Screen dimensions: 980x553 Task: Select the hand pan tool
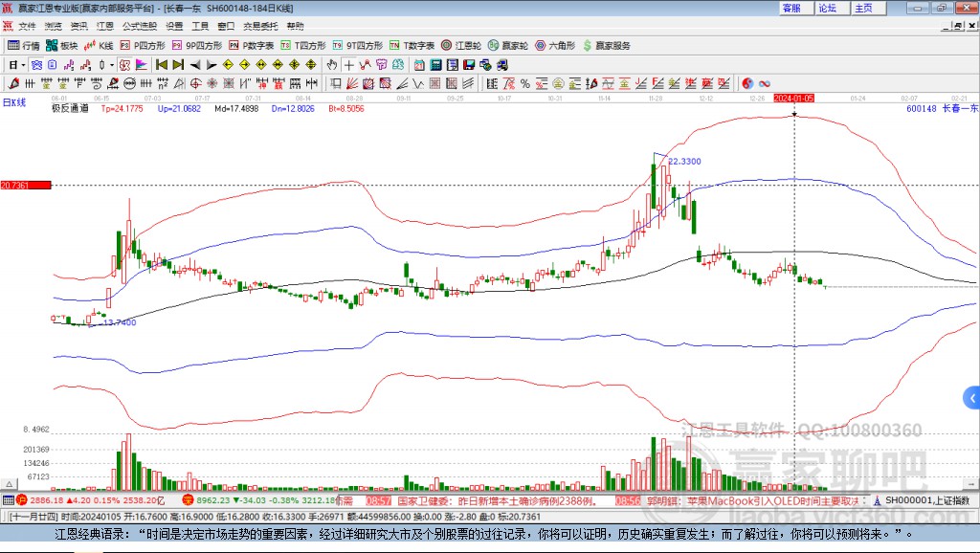click(x=332, y=65)
